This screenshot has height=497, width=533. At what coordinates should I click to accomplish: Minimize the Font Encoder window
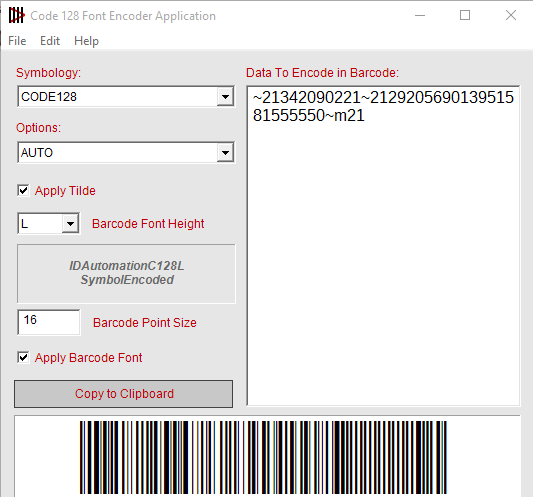(420, 15)
